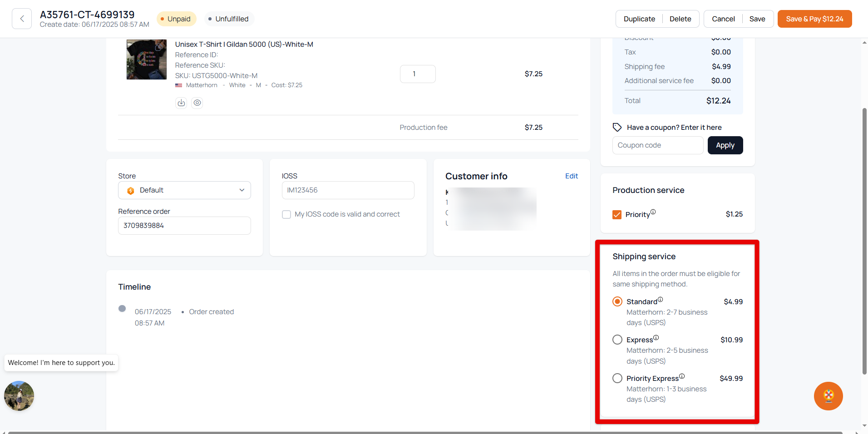The height and width of the screenshot is (434, 868).
Task: Select Priority Express shipping option
Action: point(617,378)
